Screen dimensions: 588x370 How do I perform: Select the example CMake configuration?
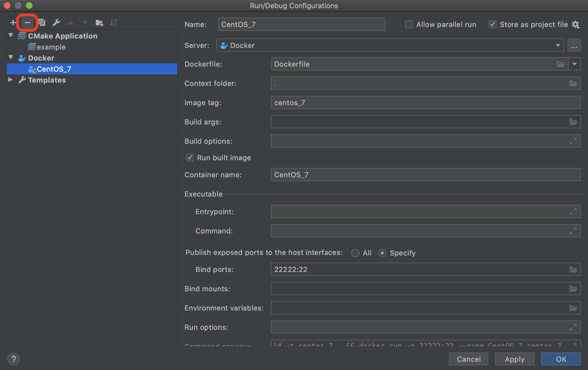[x=51, y=47]
